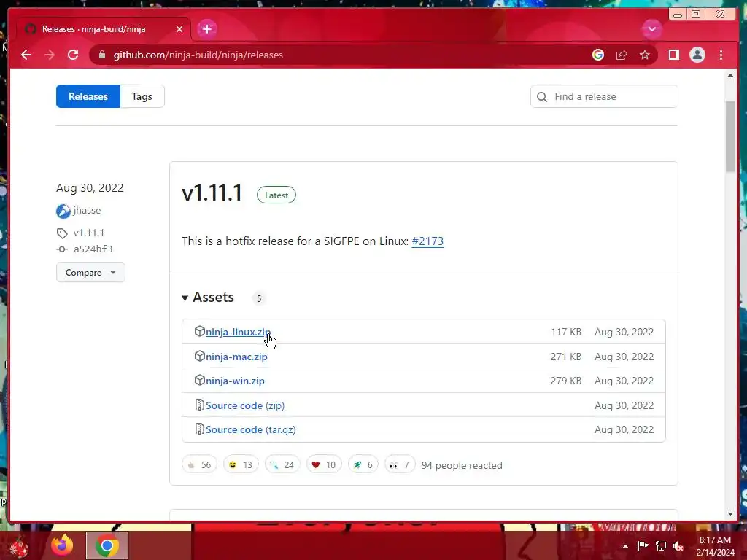This screenshot has width=747, height=560.
Task: Click the scrollbar down arrow
Action: (x=730, y=514)
